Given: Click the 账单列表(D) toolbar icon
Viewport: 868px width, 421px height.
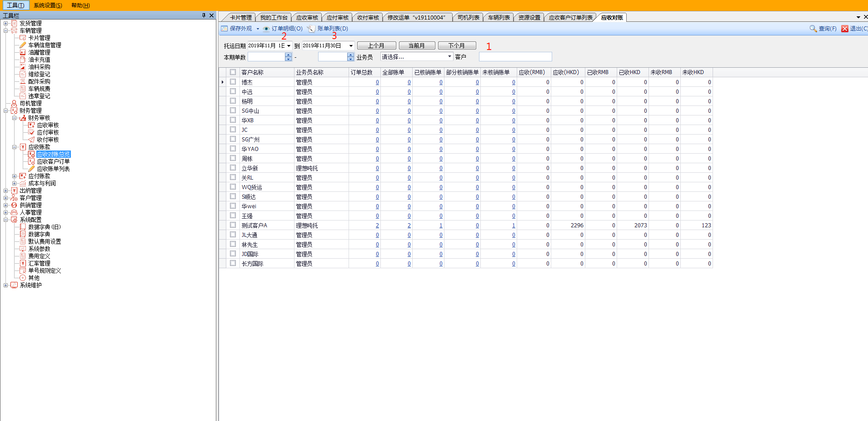Looking at the screenshot, I should click(311, 29).
